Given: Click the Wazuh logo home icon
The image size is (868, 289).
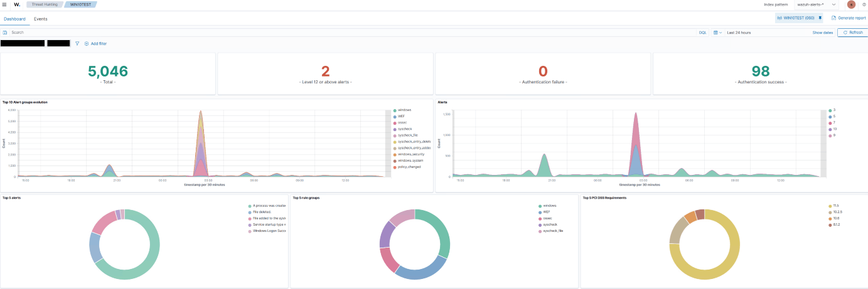Looking at the screenshot, I should [x=17, y=4].
